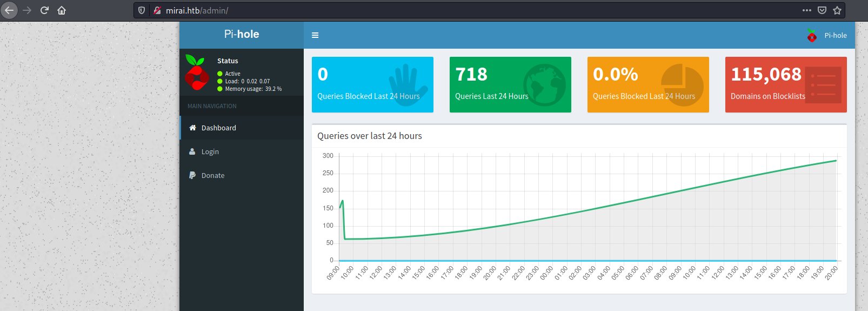Click the home icon beside Dashboard
The height and width of the screenshot is (311, 868).
(x=192, y=128)
